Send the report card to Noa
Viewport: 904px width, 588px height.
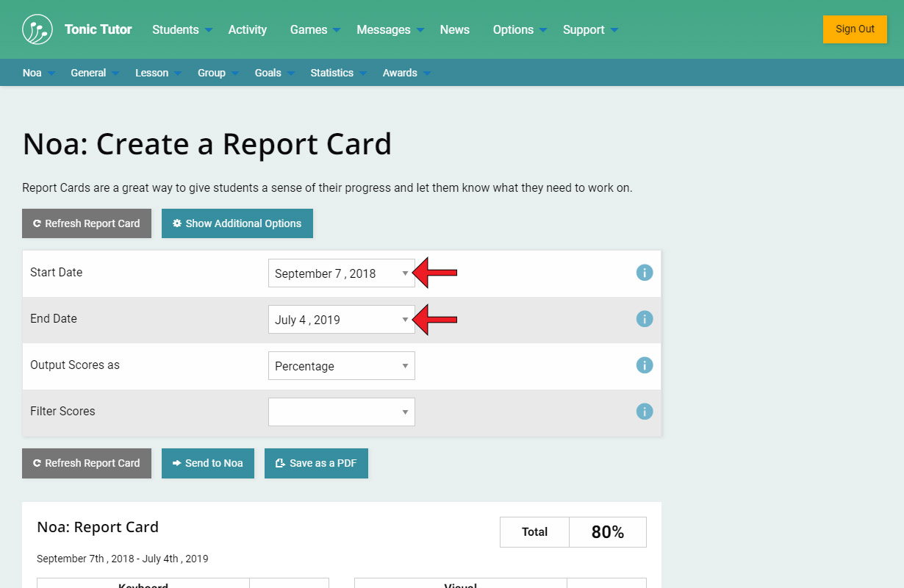[x=207, y=463]
